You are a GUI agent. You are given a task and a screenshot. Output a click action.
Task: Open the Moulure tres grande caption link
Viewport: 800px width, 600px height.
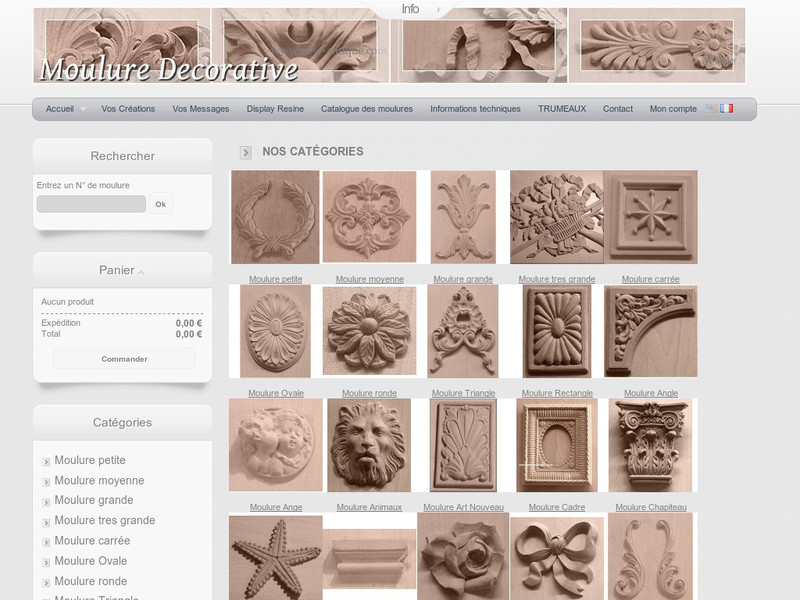pos(557,279)
